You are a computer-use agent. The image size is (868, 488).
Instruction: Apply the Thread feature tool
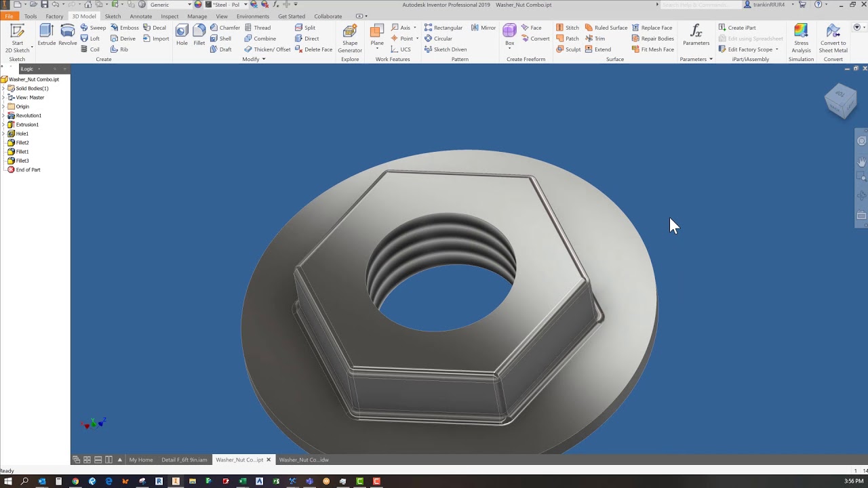258,28
